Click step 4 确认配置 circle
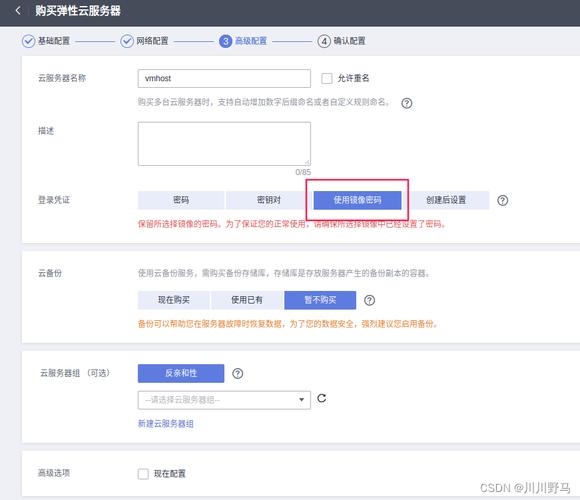The width and height of the screenshot is (580, 500). pos(324,41)
